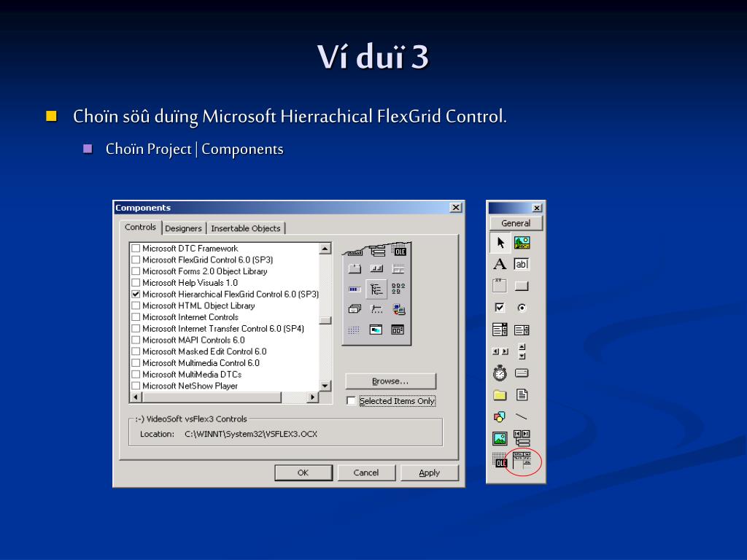Open the General tab of toolbox
Image resolution: width=747 pixels, height=560 pixels.
(x=516, y=223)
